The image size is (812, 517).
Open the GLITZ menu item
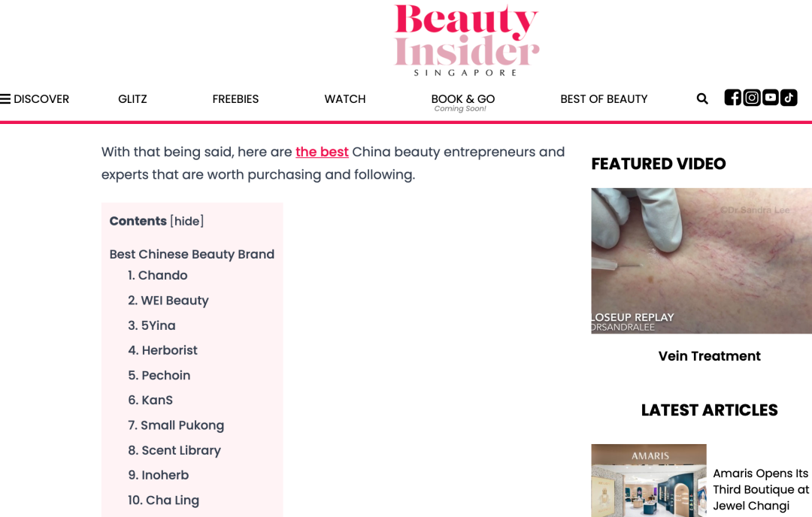point(132,99)
